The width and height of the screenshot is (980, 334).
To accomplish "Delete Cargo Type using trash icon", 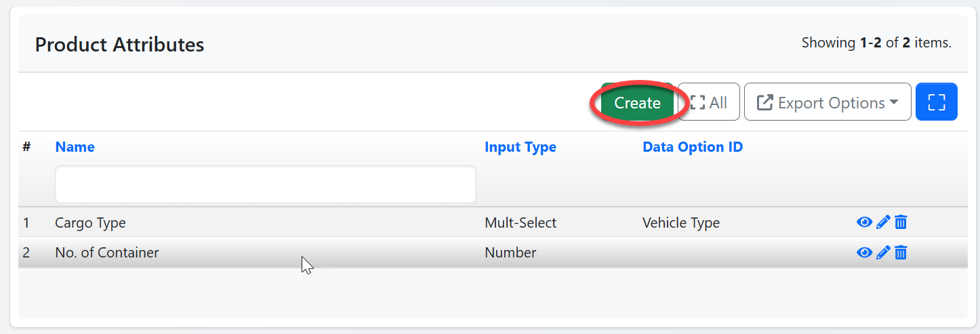I will coord(901,222).
